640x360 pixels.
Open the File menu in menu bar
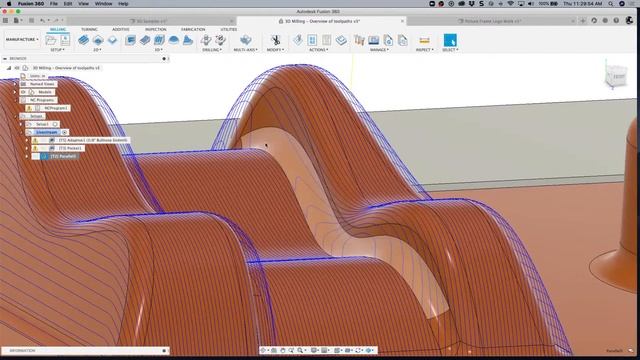[54, 4]
